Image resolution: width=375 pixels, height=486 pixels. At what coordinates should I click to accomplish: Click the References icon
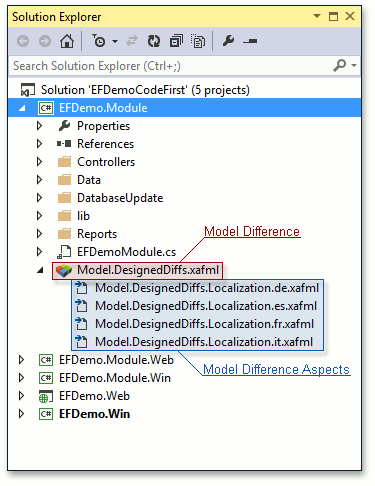pyautogui.click(x=64, y=144)
